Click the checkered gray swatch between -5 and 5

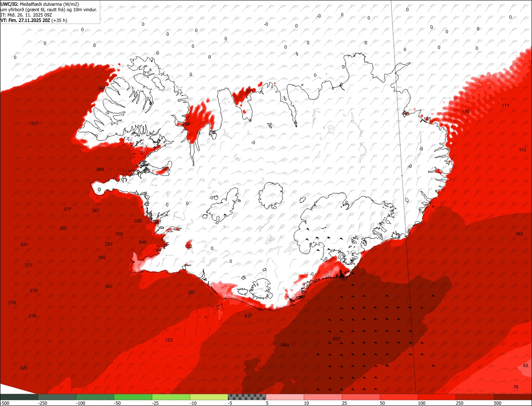[247, 397]
